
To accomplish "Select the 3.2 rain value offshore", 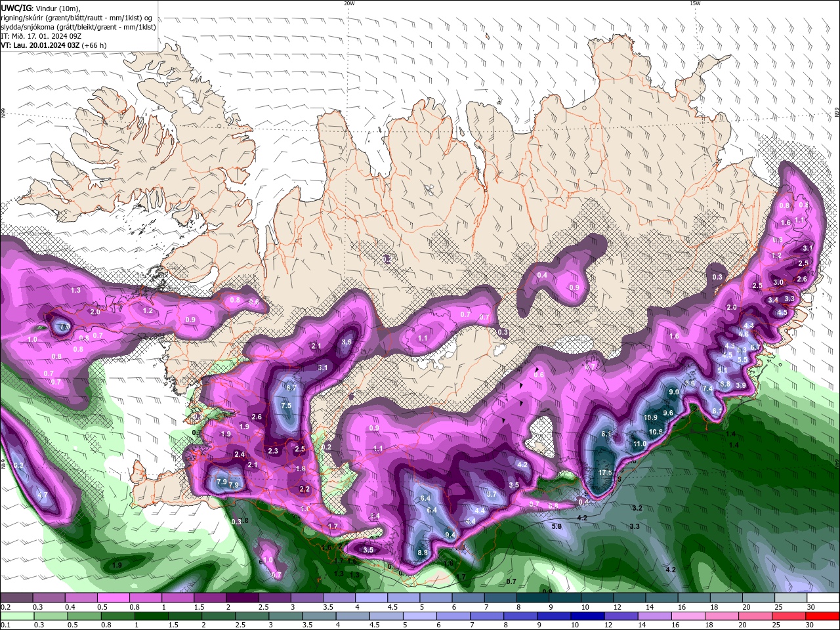I will coord(637,509).
